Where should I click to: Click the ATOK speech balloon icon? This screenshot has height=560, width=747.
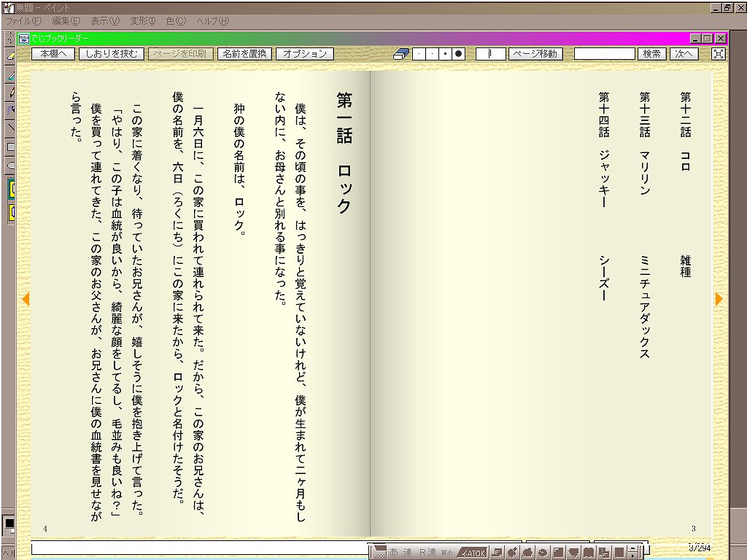pyautogui.click(x=527, y=553)
